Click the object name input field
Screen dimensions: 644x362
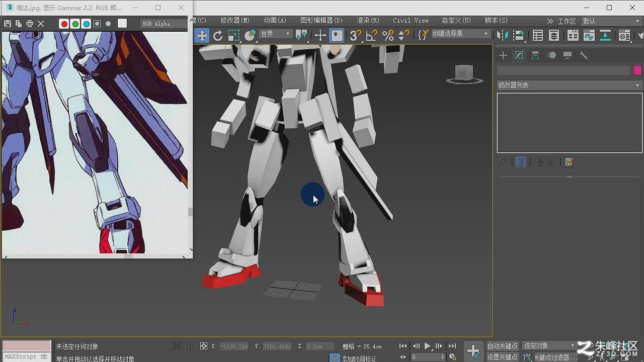563,71
